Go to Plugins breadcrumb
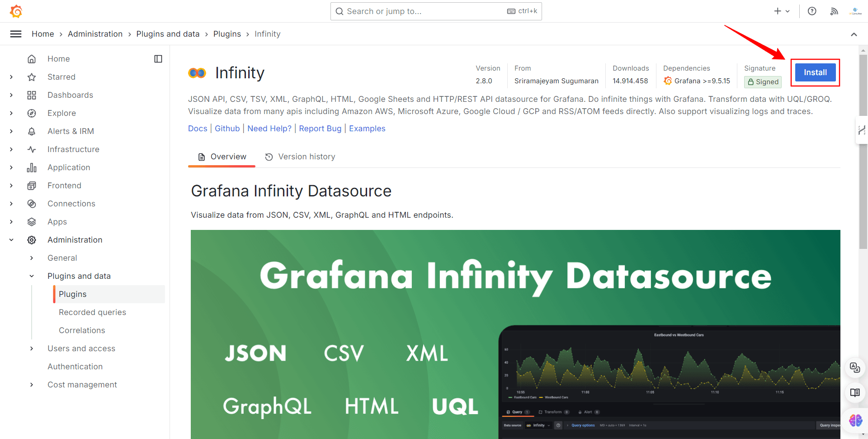Viewport: 868px width, 439px height. coord(227,34)
